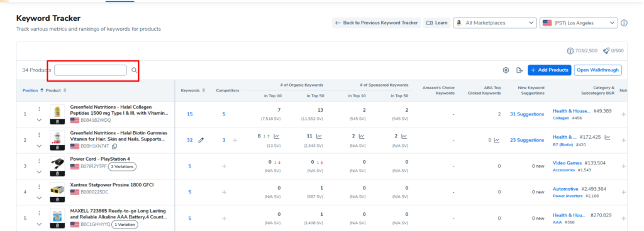The width and height of the screenshot is (644, 231).
Task: Add competitors plus icon for MAXELL row
Action: coord(224,218)
